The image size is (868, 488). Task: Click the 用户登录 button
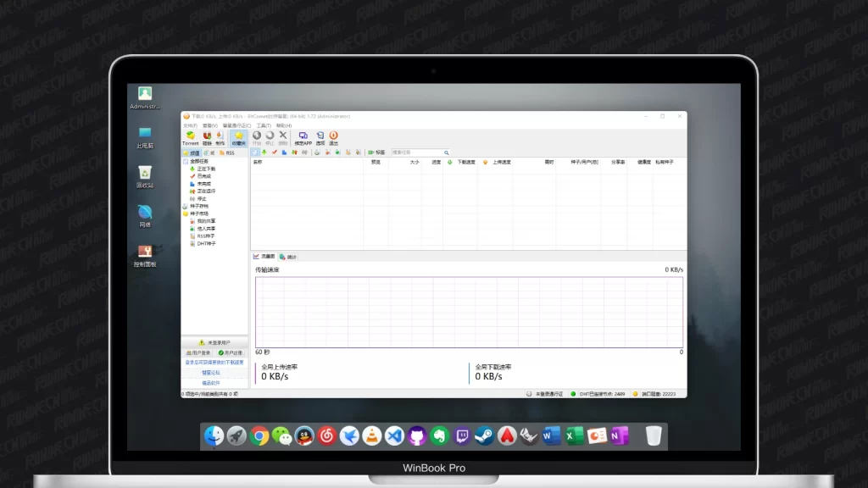198,352
